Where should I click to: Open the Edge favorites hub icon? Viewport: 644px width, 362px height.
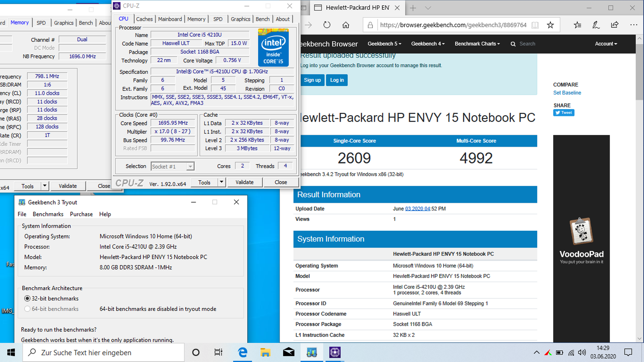(577, 25)
